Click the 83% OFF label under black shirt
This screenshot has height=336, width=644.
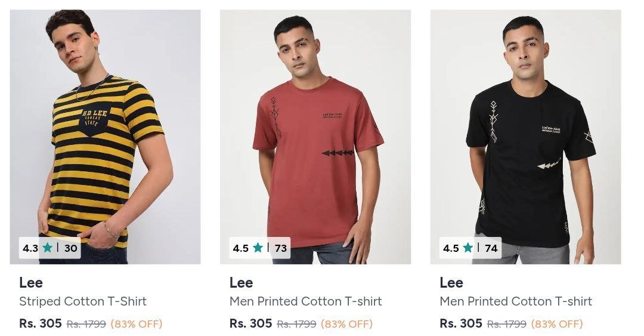(557, 324)
